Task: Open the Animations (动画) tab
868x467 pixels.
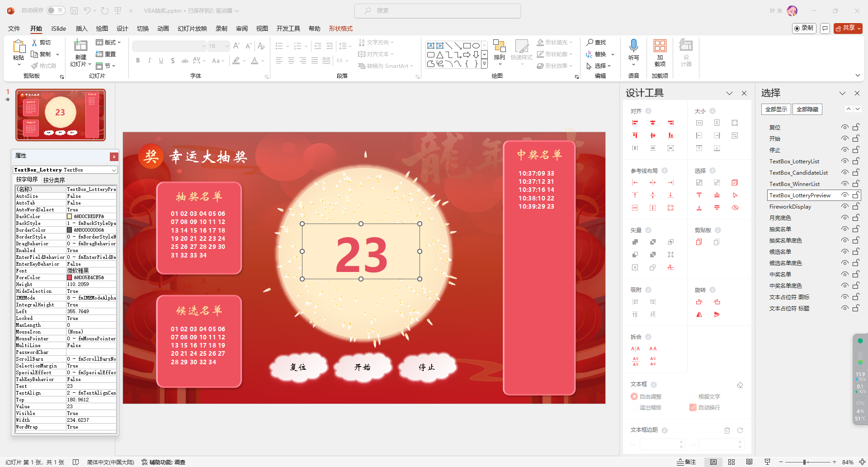Action: pyautogui.click(x=163, y=29)
